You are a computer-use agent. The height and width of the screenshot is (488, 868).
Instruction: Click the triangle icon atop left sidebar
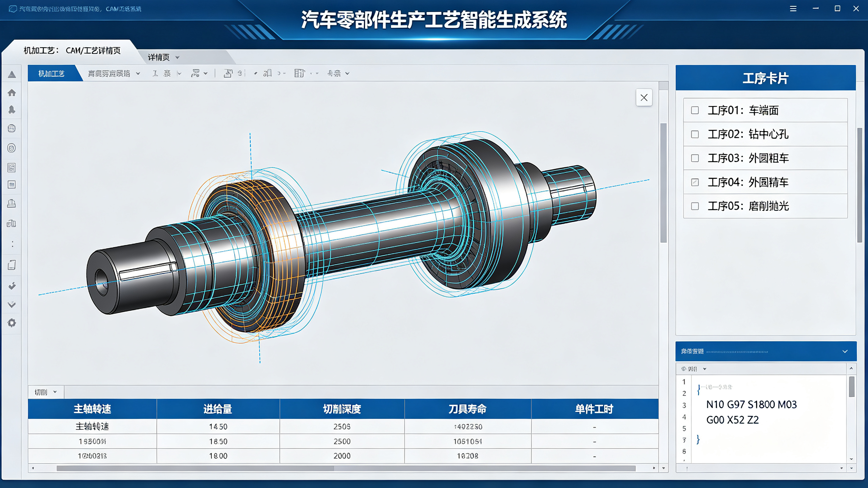[x=12, y=74]
